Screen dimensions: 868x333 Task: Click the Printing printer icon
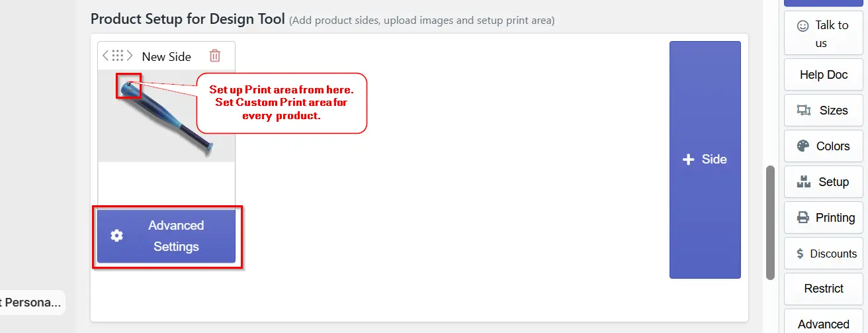[803, 218]
